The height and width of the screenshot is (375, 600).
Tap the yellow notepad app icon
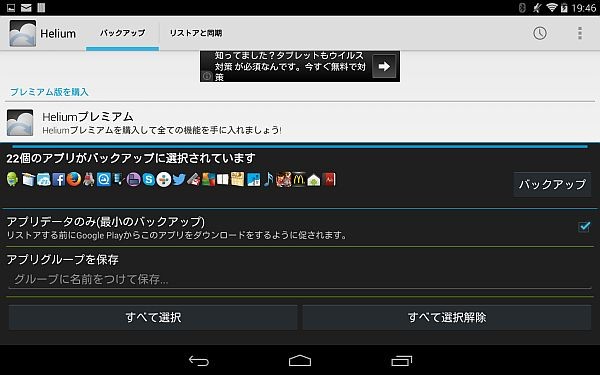pos(237,179)
